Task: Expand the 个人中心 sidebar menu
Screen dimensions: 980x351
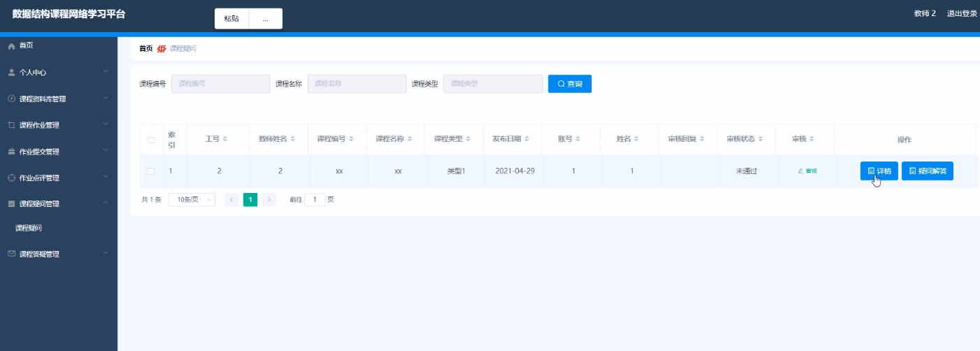Action: [x=106, y=71]
